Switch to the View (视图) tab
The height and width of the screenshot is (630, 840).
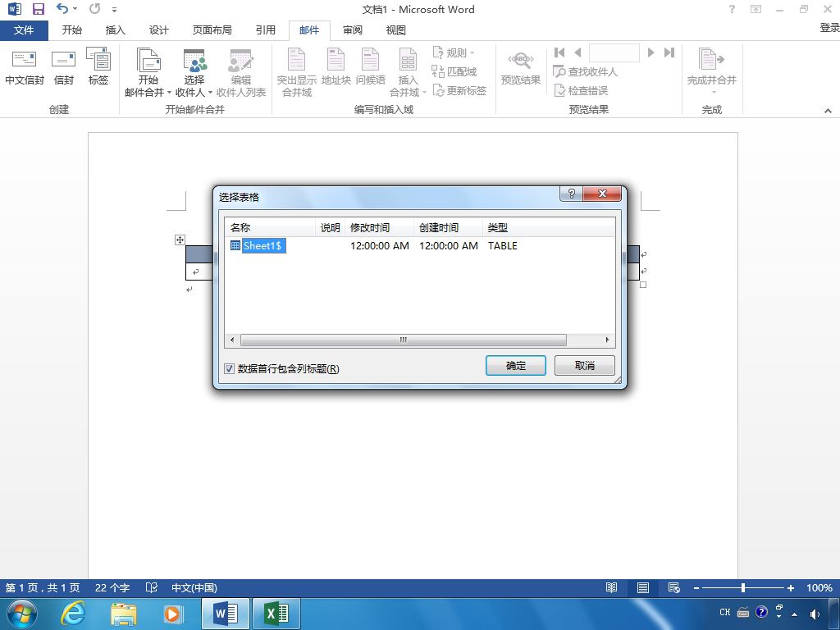click(396, 30)
